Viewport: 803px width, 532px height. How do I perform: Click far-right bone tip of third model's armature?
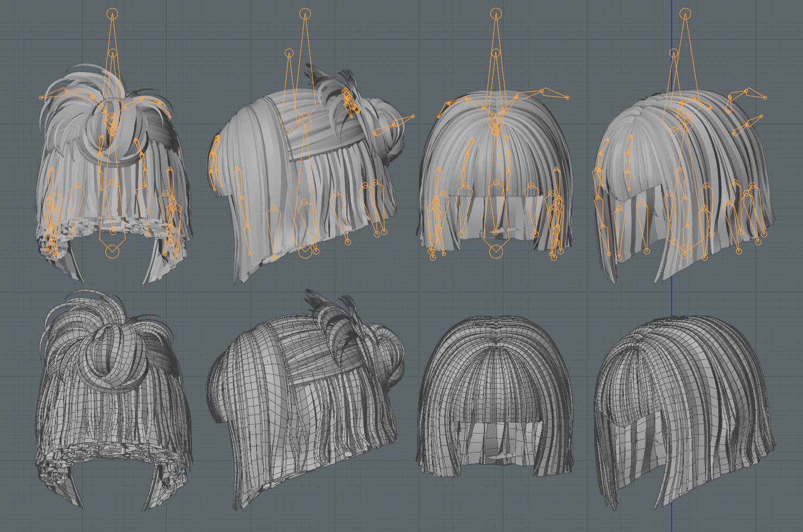pos(567,97)
